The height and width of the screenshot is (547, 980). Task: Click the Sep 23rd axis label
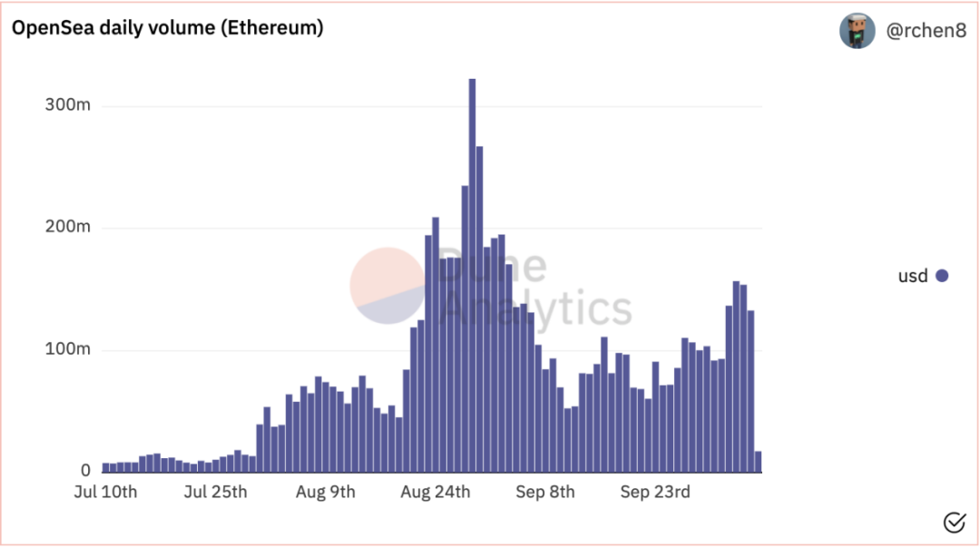point(655,492)
